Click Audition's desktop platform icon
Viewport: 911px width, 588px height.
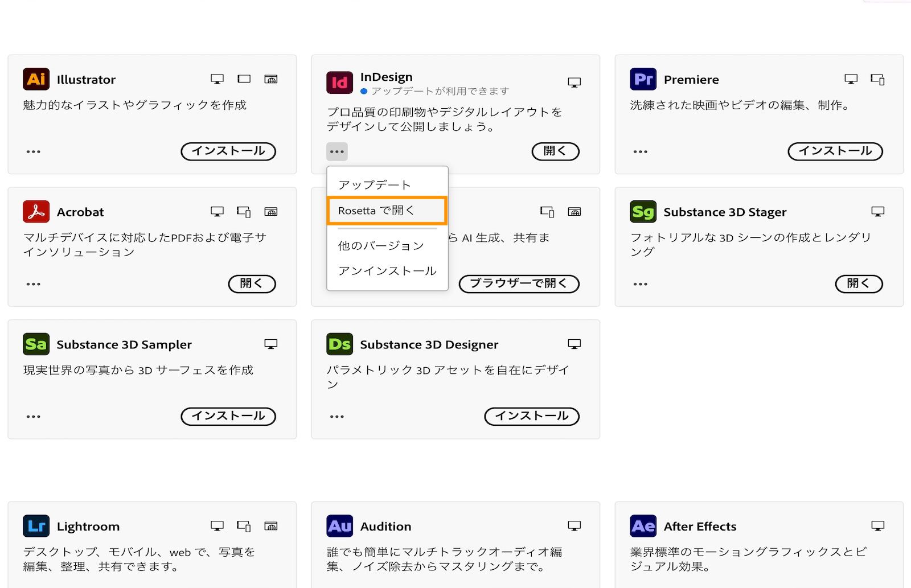point(574,526)
